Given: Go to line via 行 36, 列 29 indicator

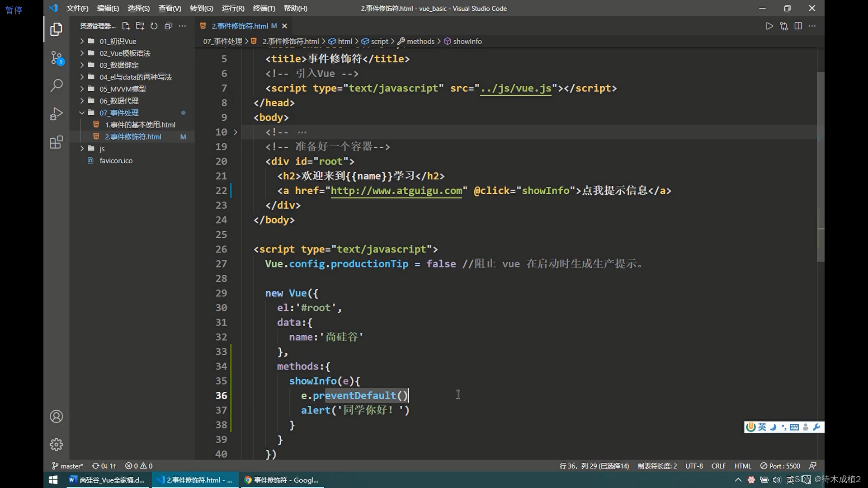Looking at the screenshot, I should [x=594, y=466].
